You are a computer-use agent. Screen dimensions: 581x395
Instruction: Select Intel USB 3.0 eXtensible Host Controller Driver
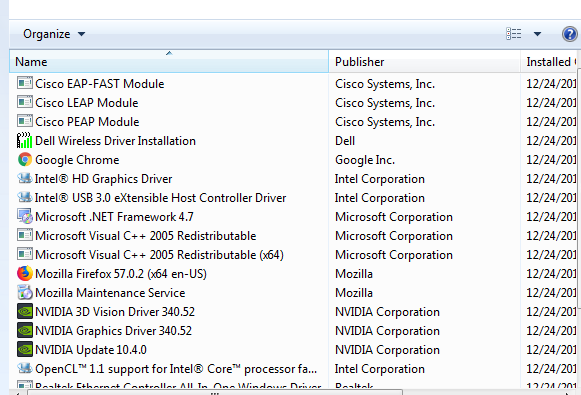(x=160, y=198)
